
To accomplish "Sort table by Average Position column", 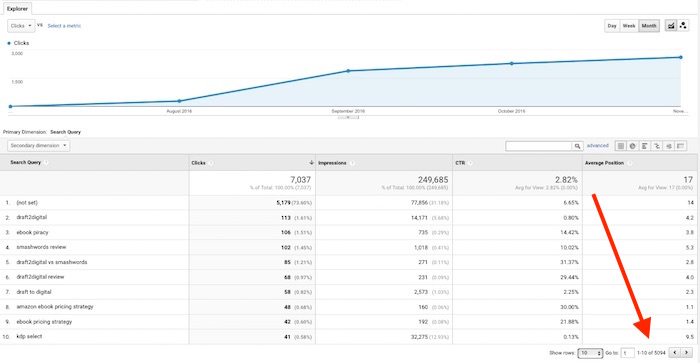I will click(x=604, y=163).
